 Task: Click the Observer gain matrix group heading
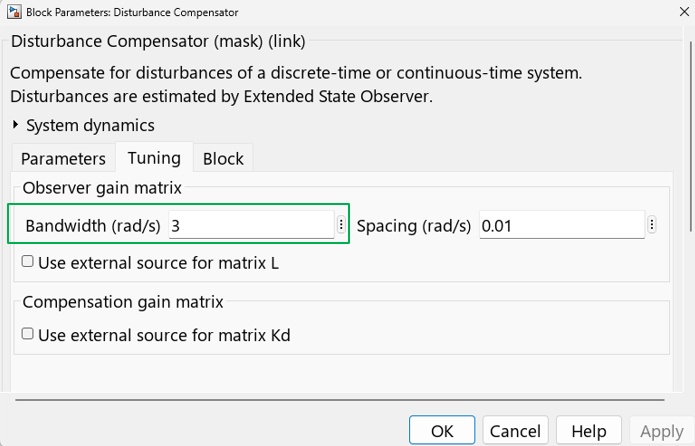[x=102, y=188]
